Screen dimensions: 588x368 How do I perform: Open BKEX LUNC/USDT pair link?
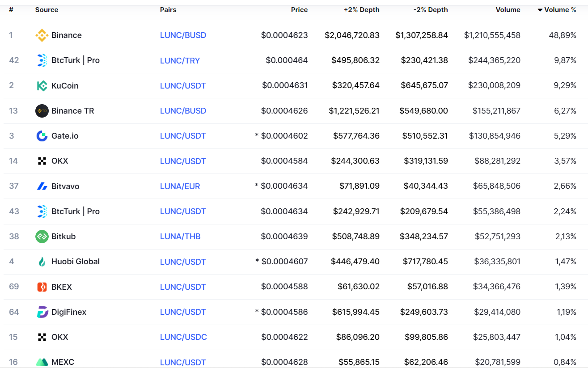tap(183, 287)
